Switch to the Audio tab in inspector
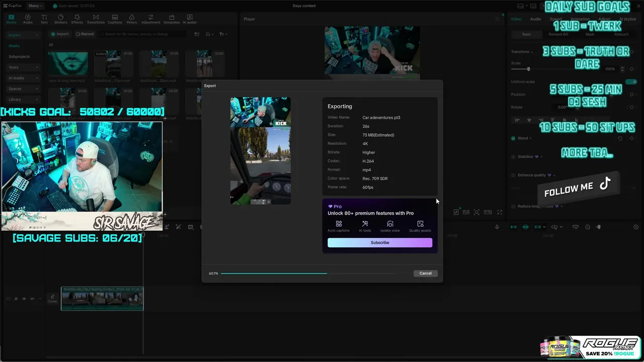This screenshot has height=362, width=644. coord(535,19)
